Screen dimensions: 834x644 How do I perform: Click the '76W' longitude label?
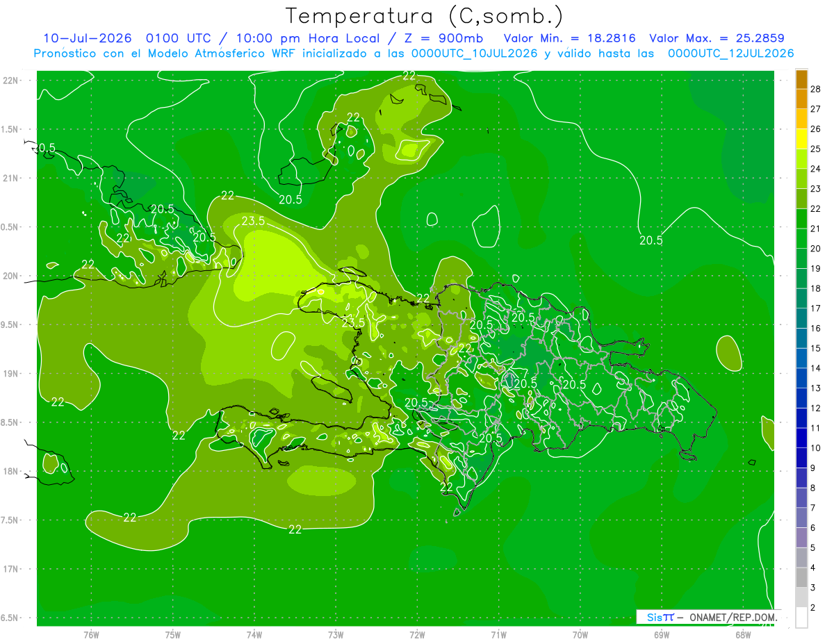[x=91, y=635]
